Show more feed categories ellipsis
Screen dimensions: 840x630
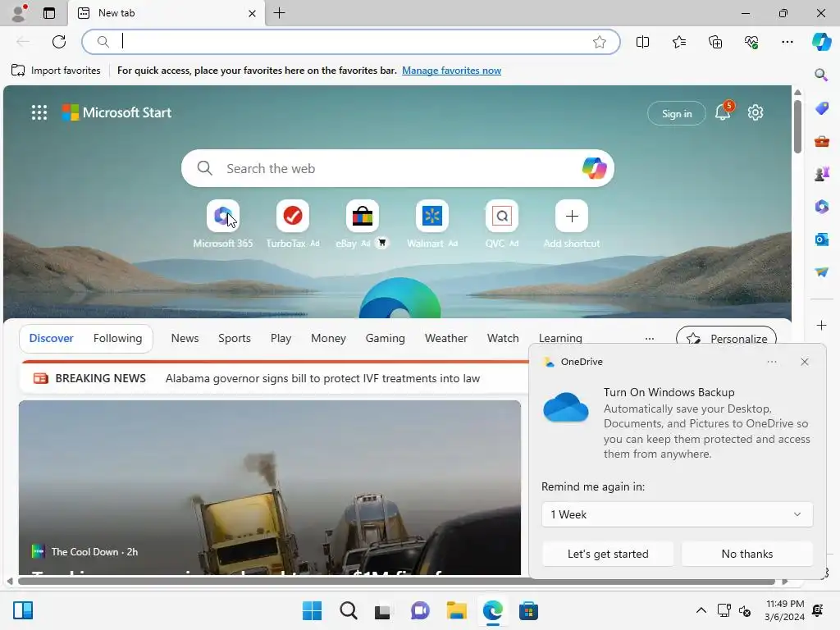[x=650, y=339]
